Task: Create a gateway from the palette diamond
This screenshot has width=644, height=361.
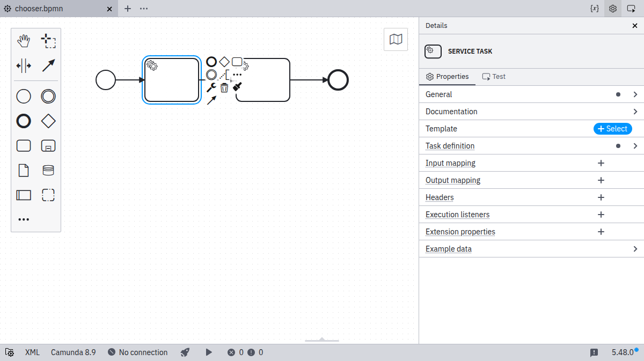Action: 48,121
